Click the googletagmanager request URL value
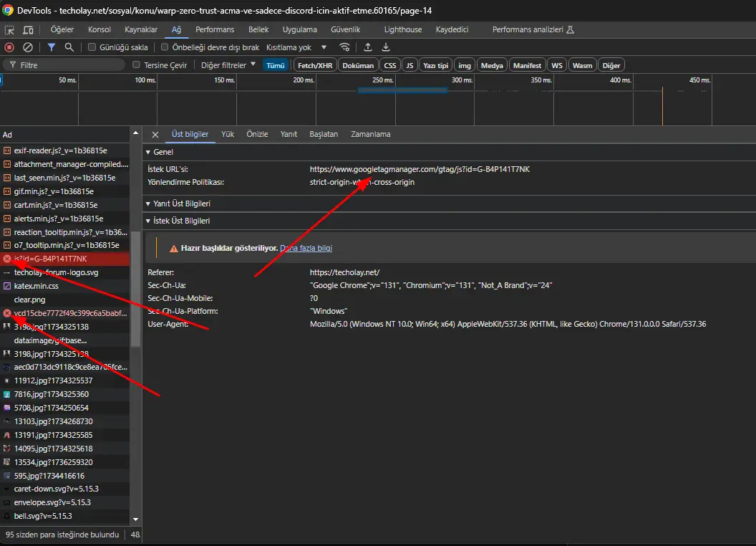This screenshot has width=756, height=546. pyautogui.click(x=420, y=169)
